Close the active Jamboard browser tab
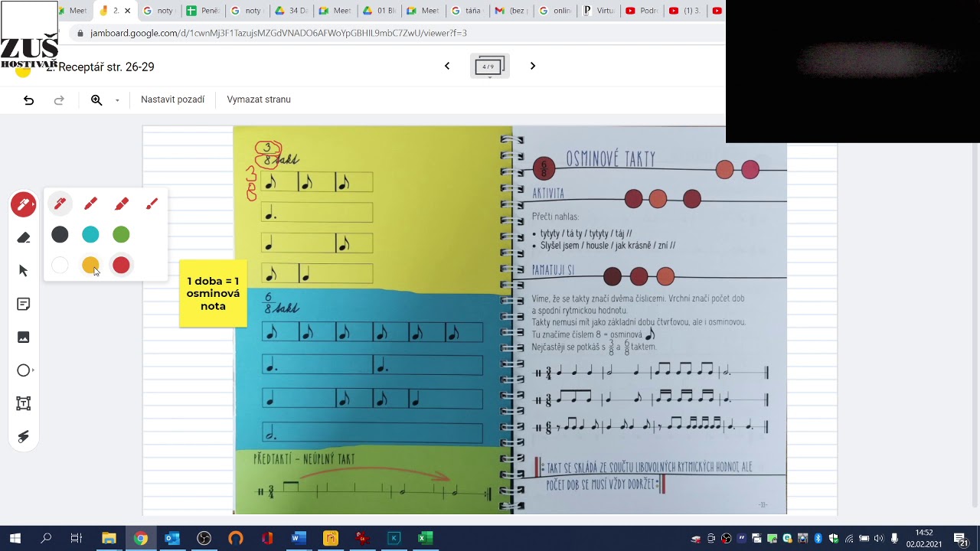This screenshot has width=980, height=551. pyautogui.click(x=127, y=11)
